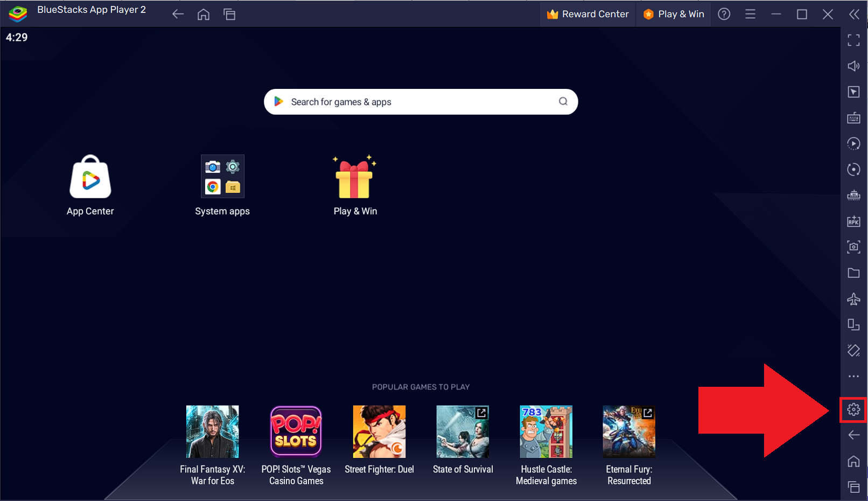Open the Multi-instance manager icon
This screenshot has height=501, width=868.
(x=853, y=324)
